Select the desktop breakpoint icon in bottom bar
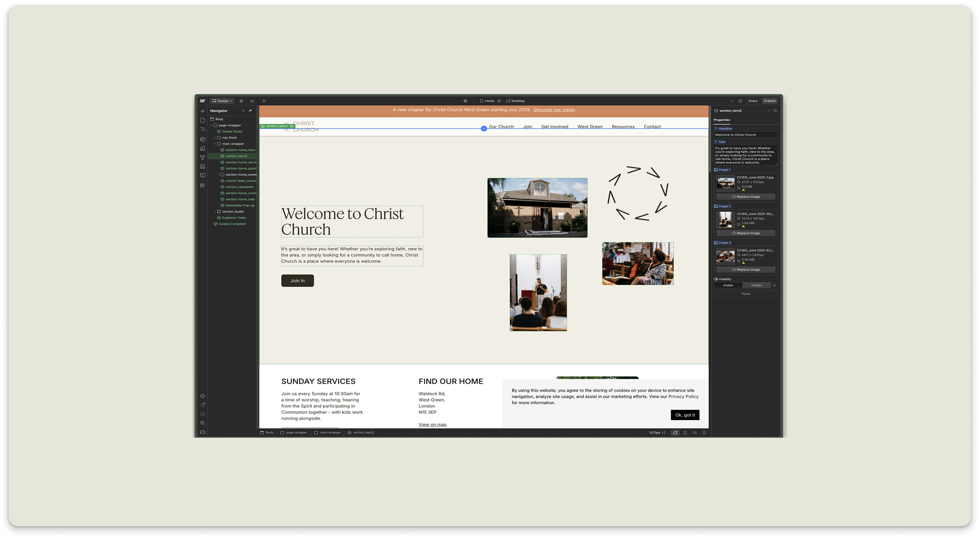 tap(675, 433)
